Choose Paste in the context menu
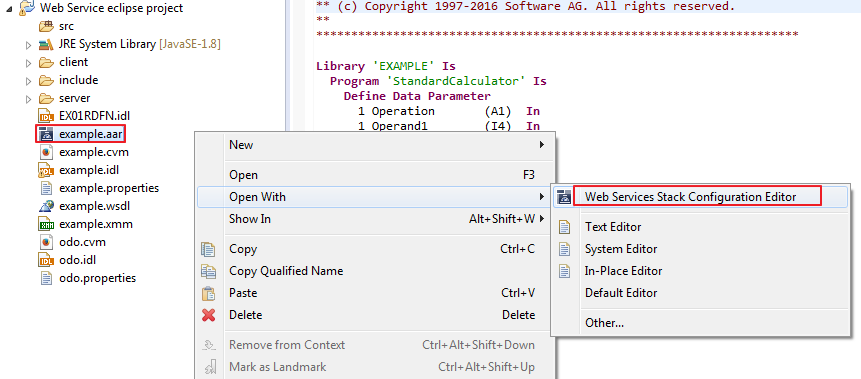Image resolution: width=861 pixels, height=379 pixels. (x=374, y=293)
